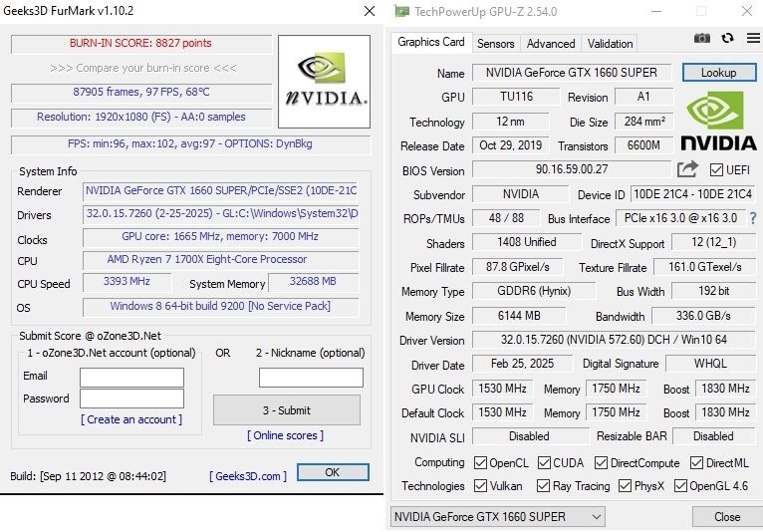
Task: Open the GPU selection dropdown
Action: pyautogui.click(x=498, y=516)
